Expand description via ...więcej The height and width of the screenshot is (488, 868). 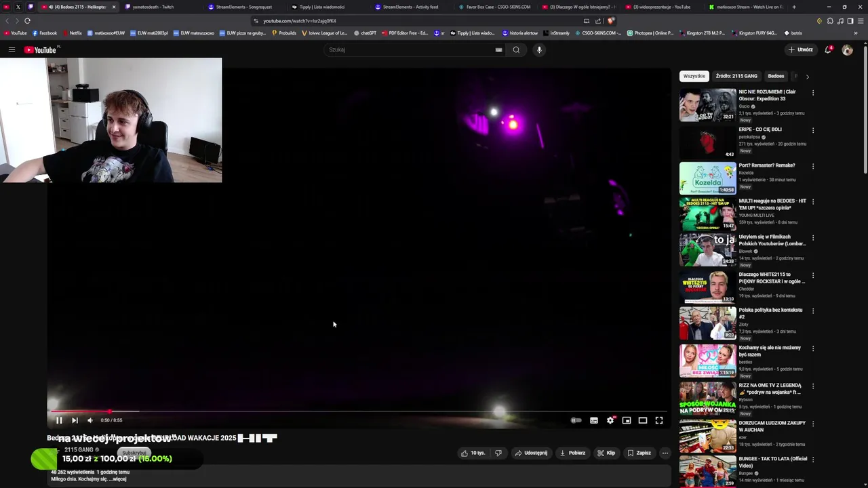point(117,479)
